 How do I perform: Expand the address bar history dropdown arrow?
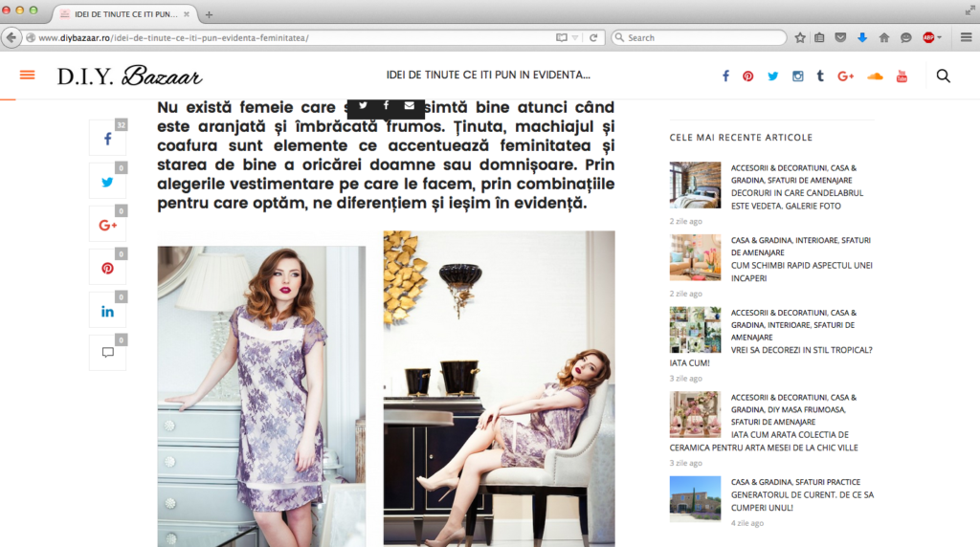[x=575, y=38]
